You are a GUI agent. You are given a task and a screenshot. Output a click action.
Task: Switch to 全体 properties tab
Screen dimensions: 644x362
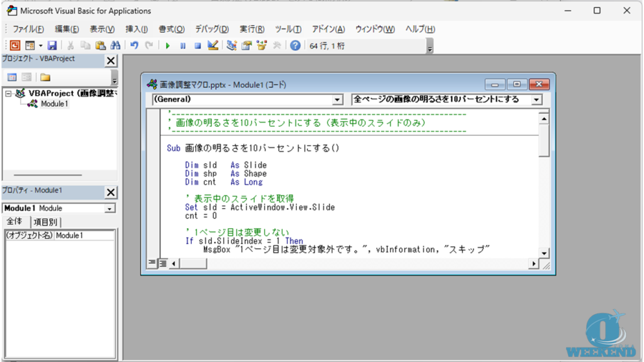click(x=14, y=222)
